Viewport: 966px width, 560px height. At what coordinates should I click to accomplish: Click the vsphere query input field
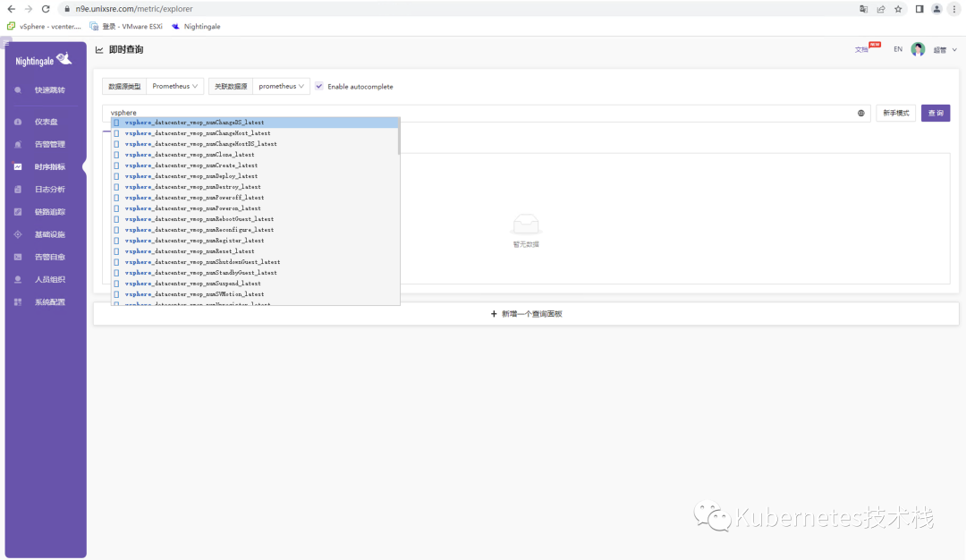pos(480,113)
